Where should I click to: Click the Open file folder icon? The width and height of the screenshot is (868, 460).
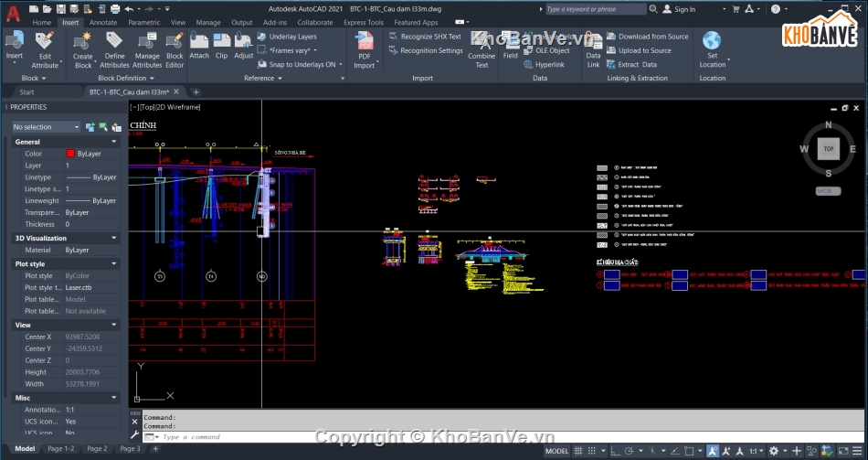pos(47,9)
